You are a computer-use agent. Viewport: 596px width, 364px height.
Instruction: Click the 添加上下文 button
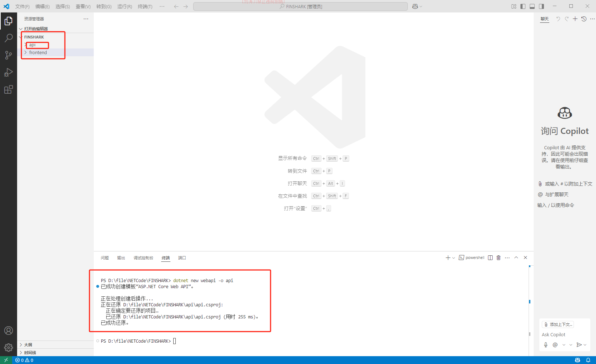558,324
